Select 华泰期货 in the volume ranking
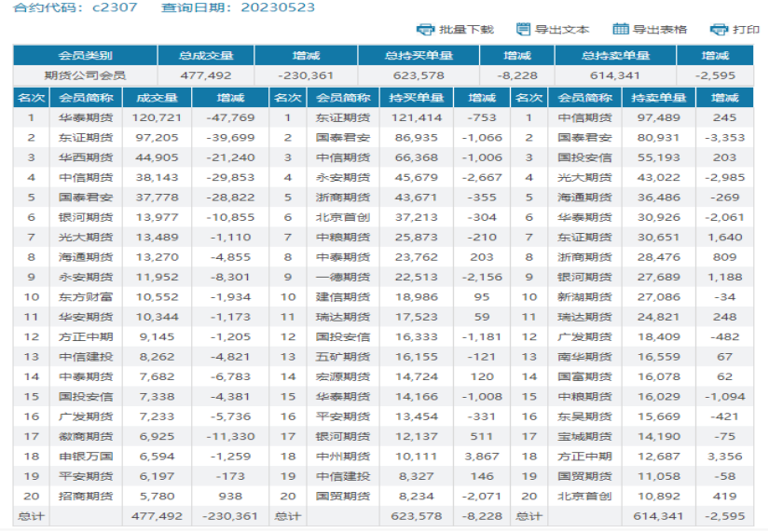This screenshot has width=769, height=532. click(86, 117)
